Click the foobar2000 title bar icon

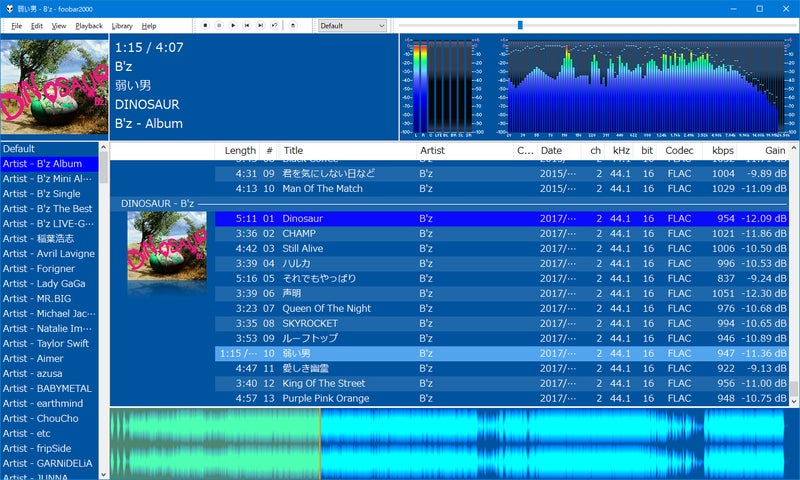[x=9, y=8]
